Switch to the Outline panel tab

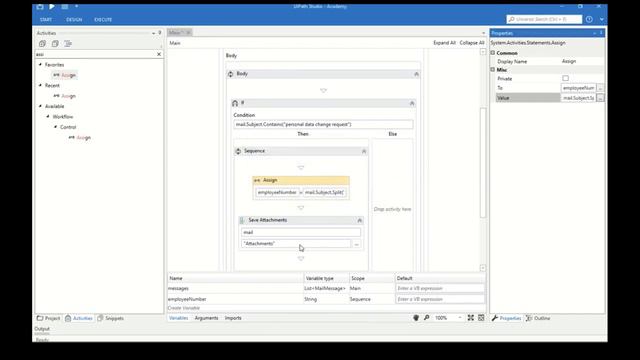click(x=538, y=318)
